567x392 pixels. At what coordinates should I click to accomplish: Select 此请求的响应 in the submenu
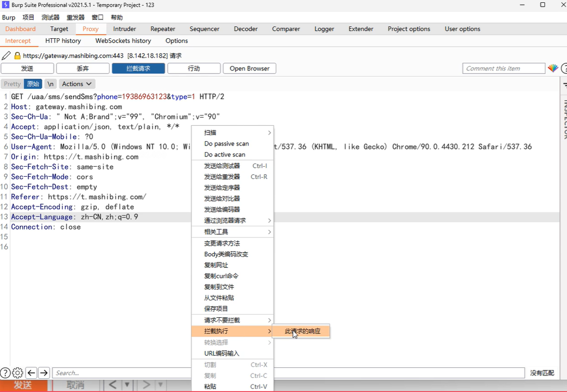click(x=302, y=331)
